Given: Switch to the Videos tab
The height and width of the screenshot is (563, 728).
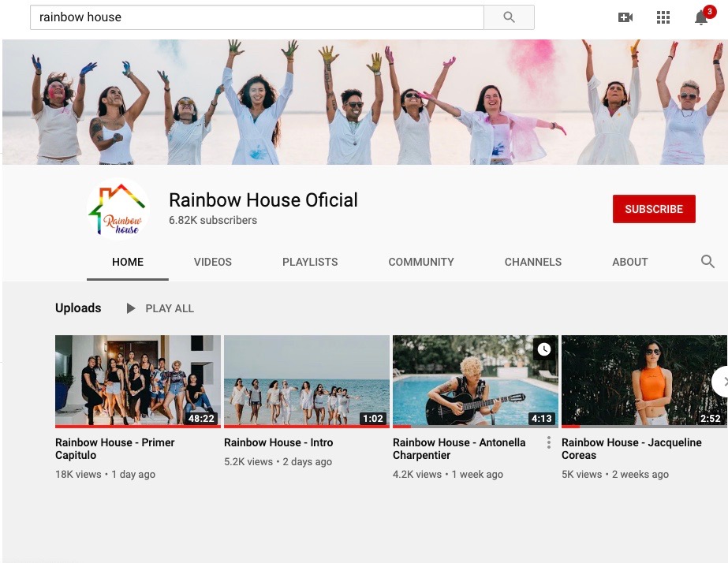Looking at the screenshot, I should point(213,262).
